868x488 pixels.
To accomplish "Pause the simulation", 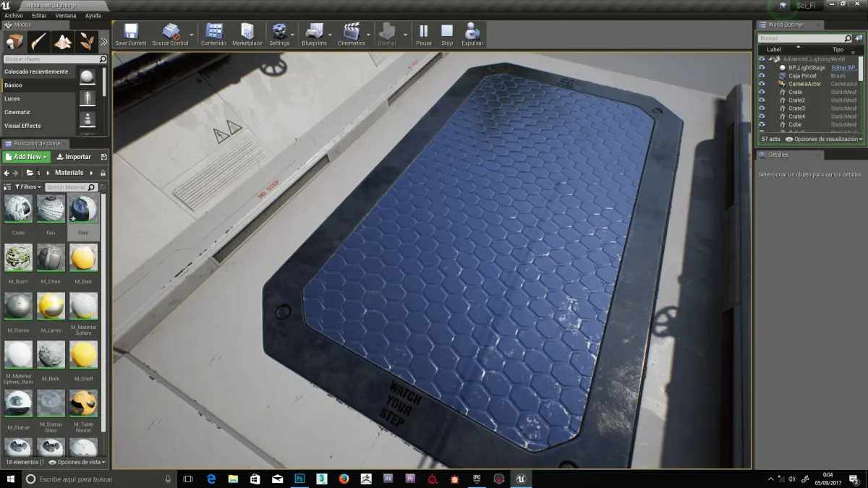I will click(424, 34).
